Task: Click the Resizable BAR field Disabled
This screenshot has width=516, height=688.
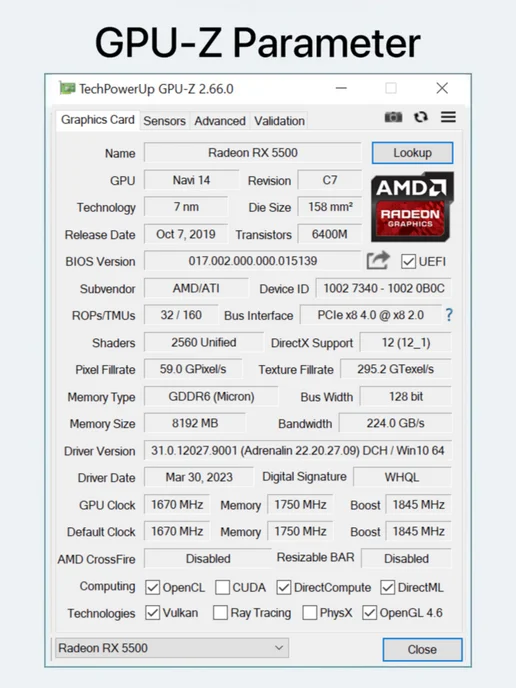Action: (406, 559)
